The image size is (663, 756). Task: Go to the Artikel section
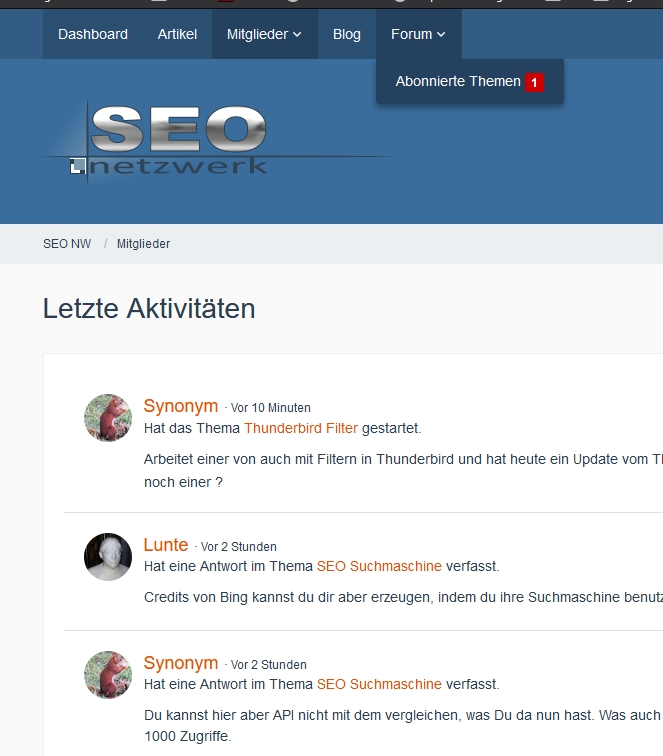pyautogui.click(x=177, y=34)
